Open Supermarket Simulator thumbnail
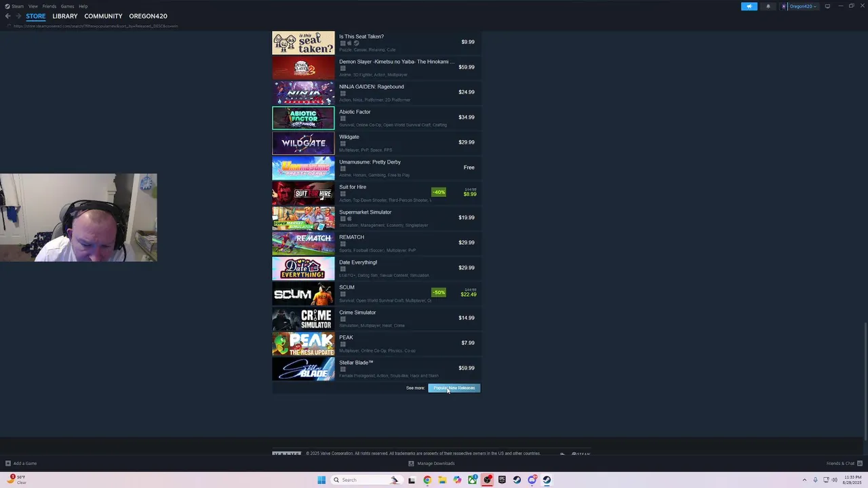 pos(303,218)
